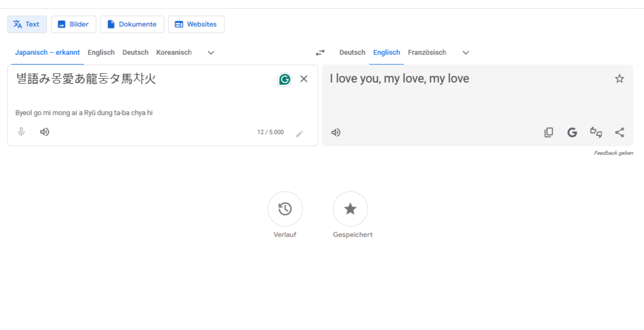The height and width of the screenshot is (330, 644).
Task: Copy the translation to clipboard
Action: [548, 132]
